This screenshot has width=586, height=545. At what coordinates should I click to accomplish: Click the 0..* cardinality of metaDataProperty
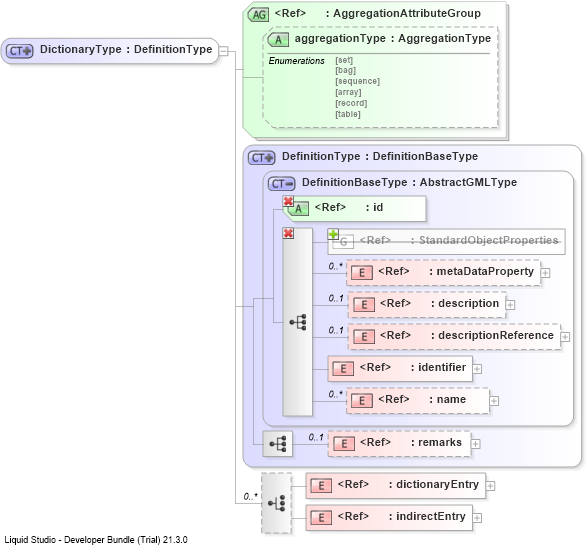coord(336,266)
